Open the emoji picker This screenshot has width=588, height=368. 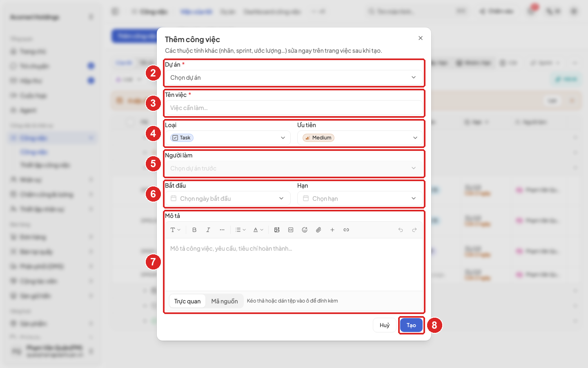pos(305,230)
